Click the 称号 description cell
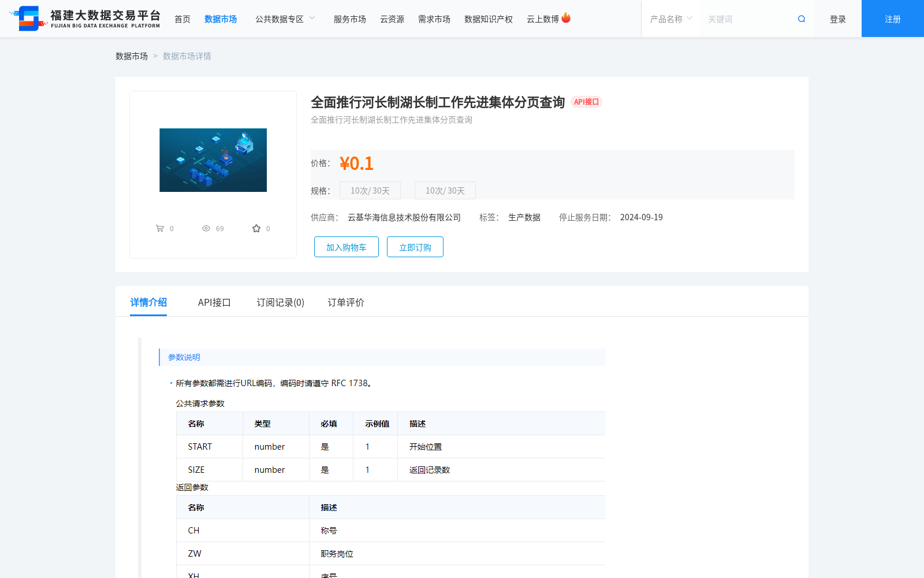 457,531
